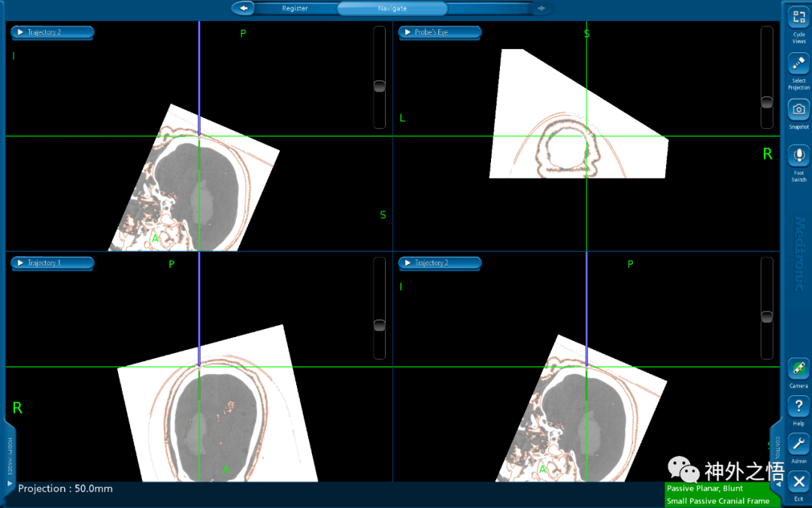Open the Select Projection tool
This screenshot has height=508, width=812.
pos(798,65)
